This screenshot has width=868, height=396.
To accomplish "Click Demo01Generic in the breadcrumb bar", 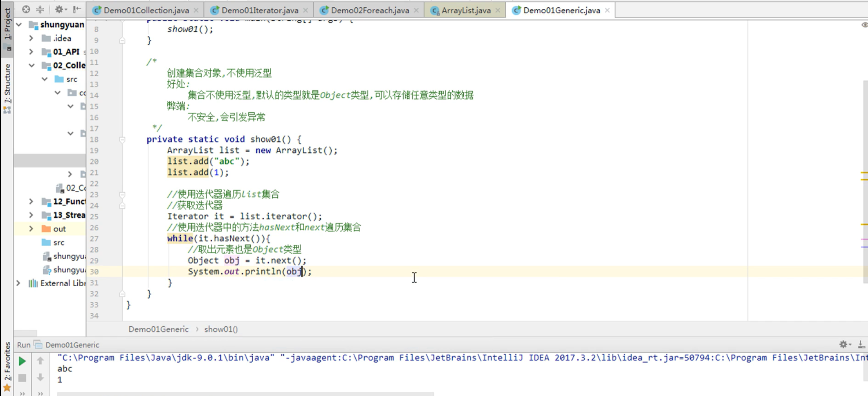I will tap(158, 329).
